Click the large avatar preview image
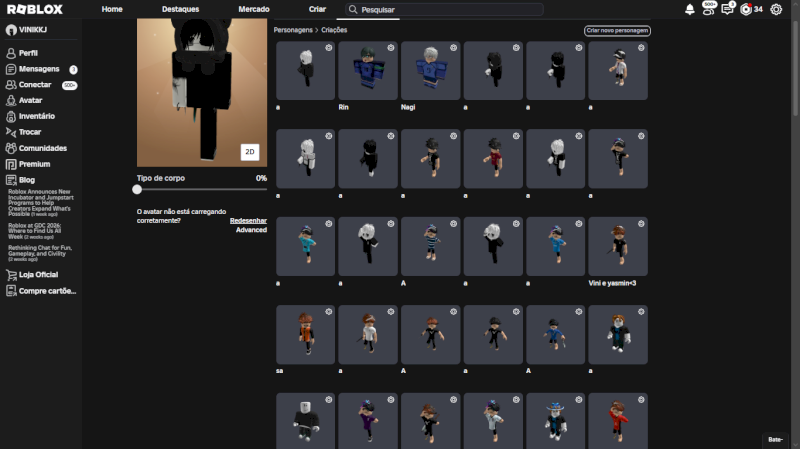The image size is (800, 449). pyautogui.click(x=202, y=93)
